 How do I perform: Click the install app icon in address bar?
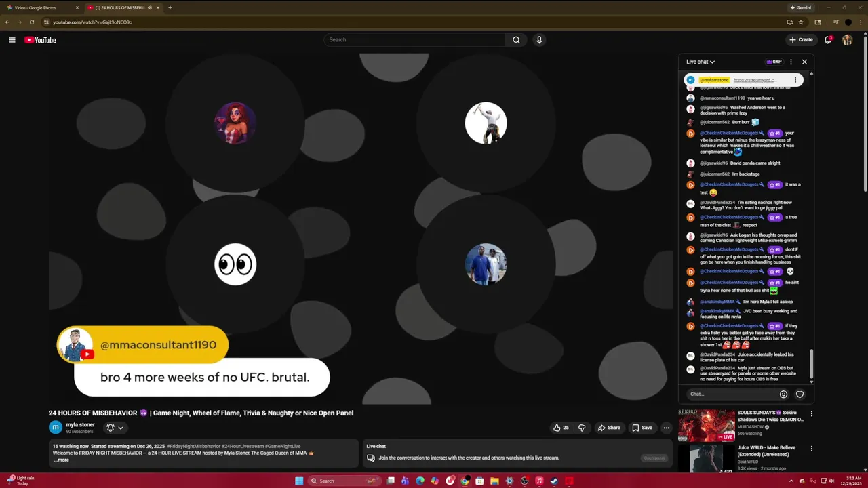pyautogui.click(x=789, y=22)
